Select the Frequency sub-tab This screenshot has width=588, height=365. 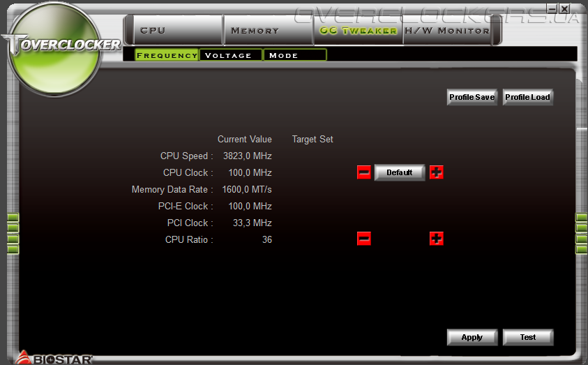pos(167,55)
